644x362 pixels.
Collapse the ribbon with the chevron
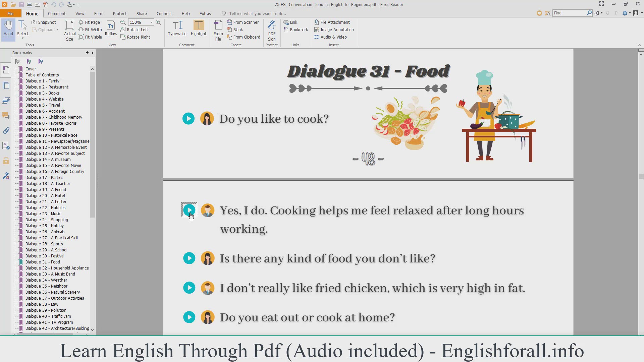(x=639, y=45)
